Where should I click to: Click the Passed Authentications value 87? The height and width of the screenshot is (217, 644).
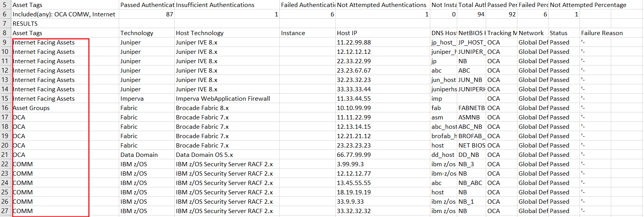[147, 14]
